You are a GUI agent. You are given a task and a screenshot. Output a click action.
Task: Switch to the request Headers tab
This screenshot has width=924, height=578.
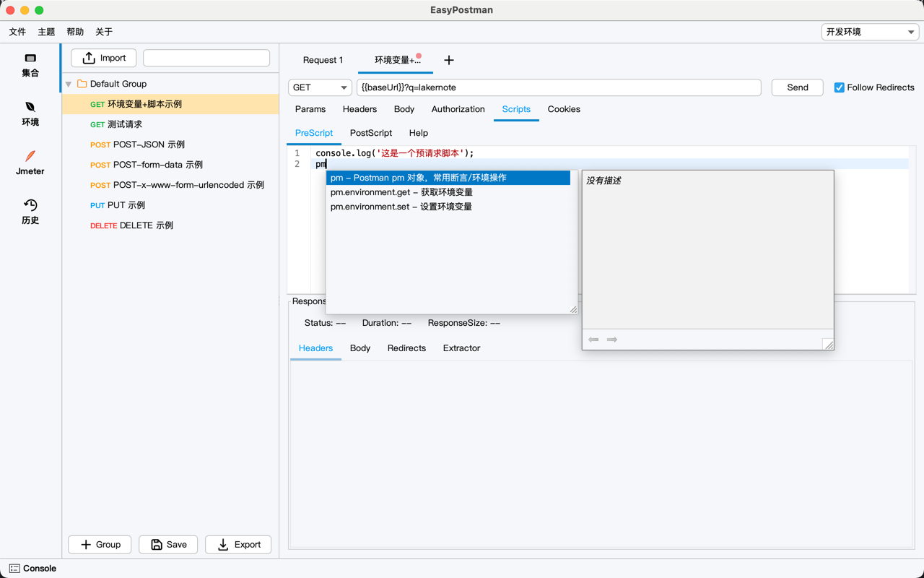[x=359, y=109]
